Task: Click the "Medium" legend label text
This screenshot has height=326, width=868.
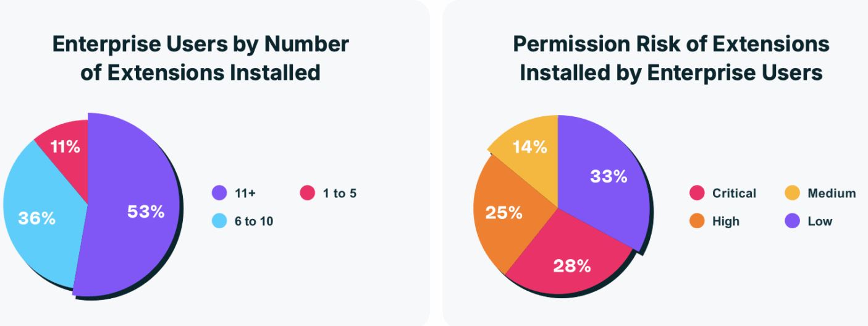Action: (832, 194)
